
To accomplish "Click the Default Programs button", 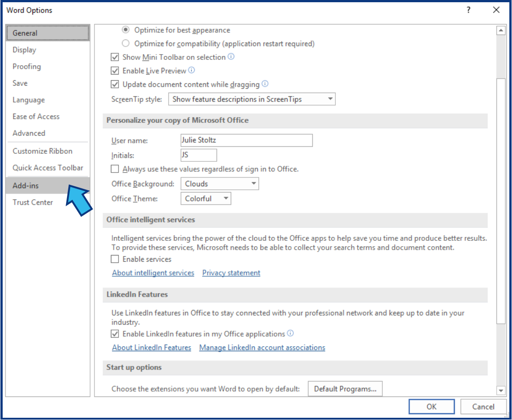I will click(x=345, y=389).
